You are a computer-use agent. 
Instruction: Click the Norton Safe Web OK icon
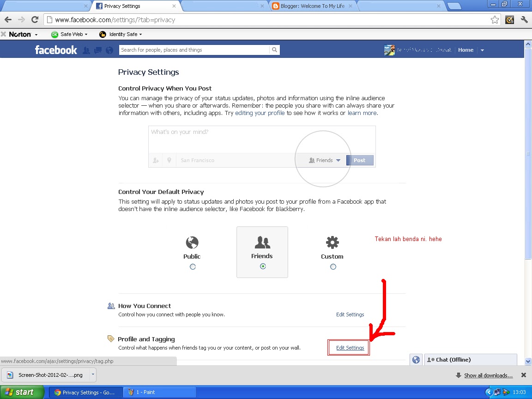pos(54,34)
